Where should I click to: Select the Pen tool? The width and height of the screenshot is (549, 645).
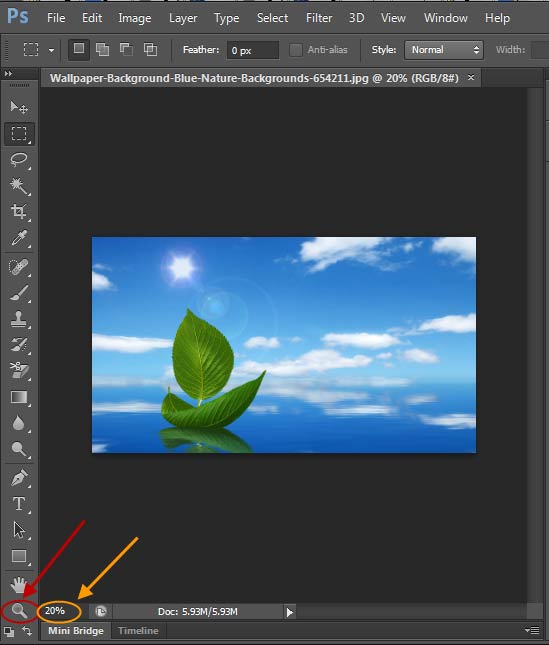click(19, 478)
